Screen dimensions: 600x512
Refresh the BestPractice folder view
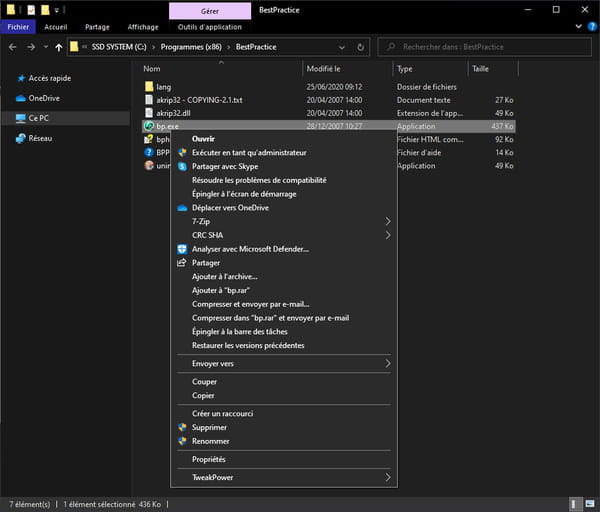pos(360,47)
